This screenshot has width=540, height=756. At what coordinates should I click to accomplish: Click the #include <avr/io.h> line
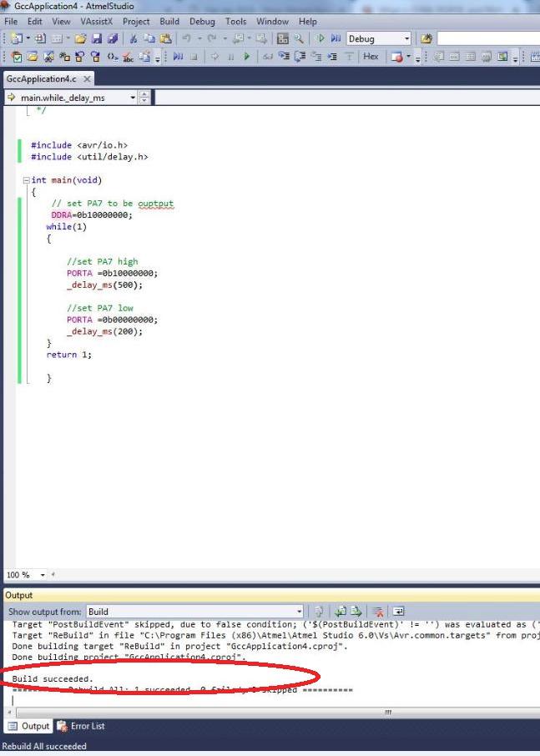(x=79, y=145)
